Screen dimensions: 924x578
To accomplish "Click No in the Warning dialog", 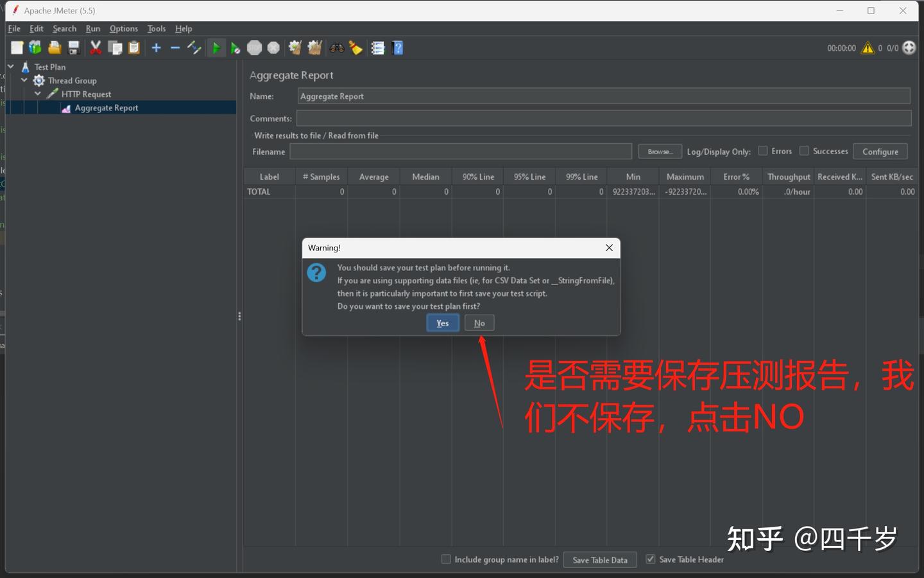I will click(x=479, y=322).
